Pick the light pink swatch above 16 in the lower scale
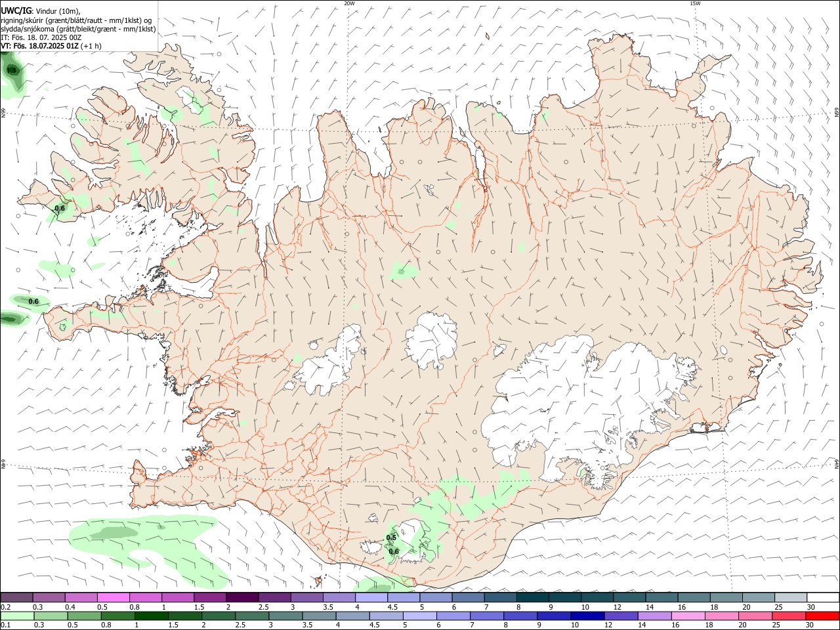Viewport: 840px width, 630px height. (687, 616)
